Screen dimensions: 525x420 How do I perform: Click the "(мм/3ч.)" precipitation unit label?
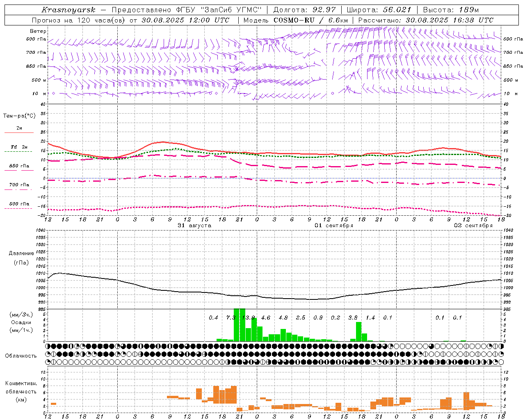(x=21, y=315)
